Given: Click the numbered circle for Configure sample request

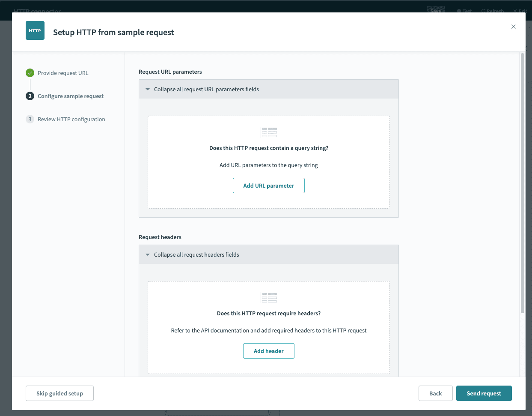Looking at the screenshot, I should pos(30,96).
